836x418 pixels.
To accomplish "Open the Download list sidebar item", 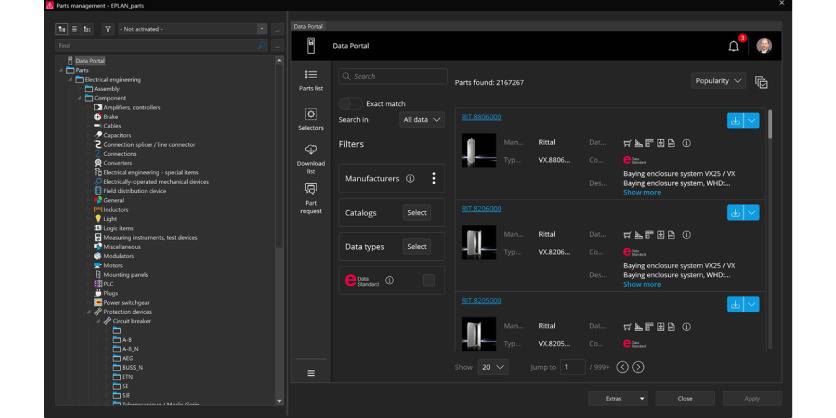I will click(x=311, y=159).
